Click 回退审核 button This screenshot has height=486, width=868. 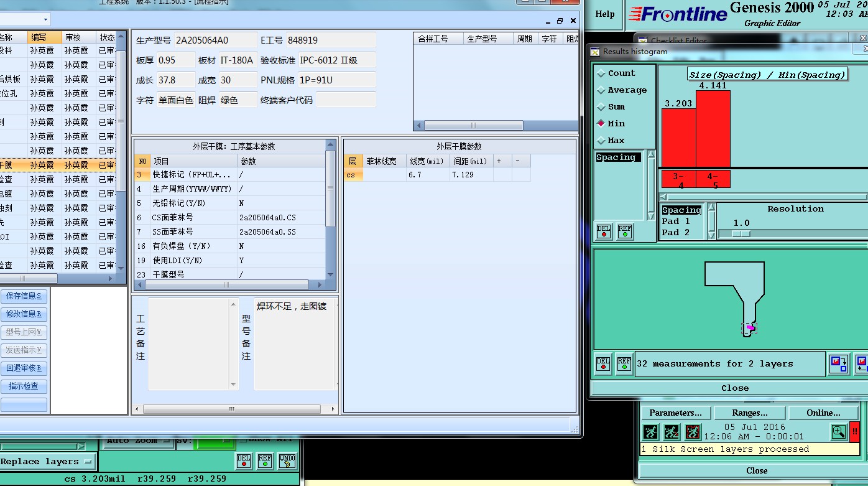pos(24,368)
